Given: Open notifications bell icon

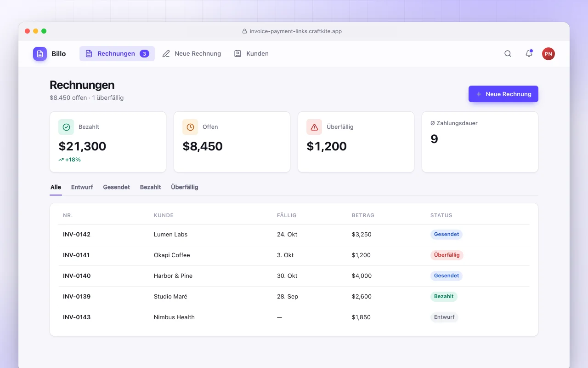Looking at the screenshot, I should click(x=529, y=54).
